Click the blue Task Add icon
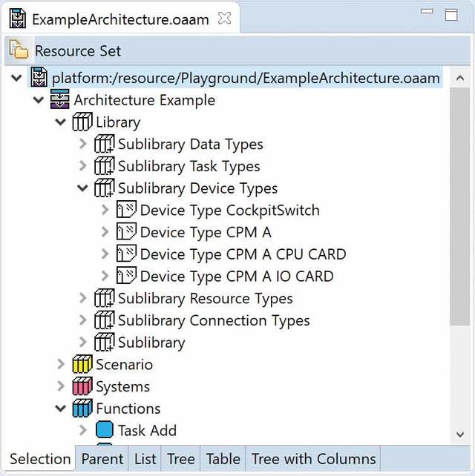This screenshot has width=475, height=476. click(104, 430)
